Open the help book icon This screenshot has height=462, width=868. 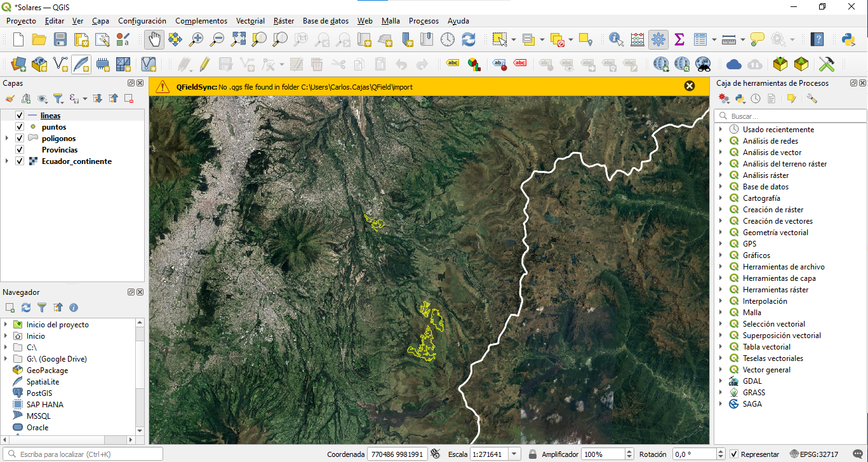coord(817,39)
